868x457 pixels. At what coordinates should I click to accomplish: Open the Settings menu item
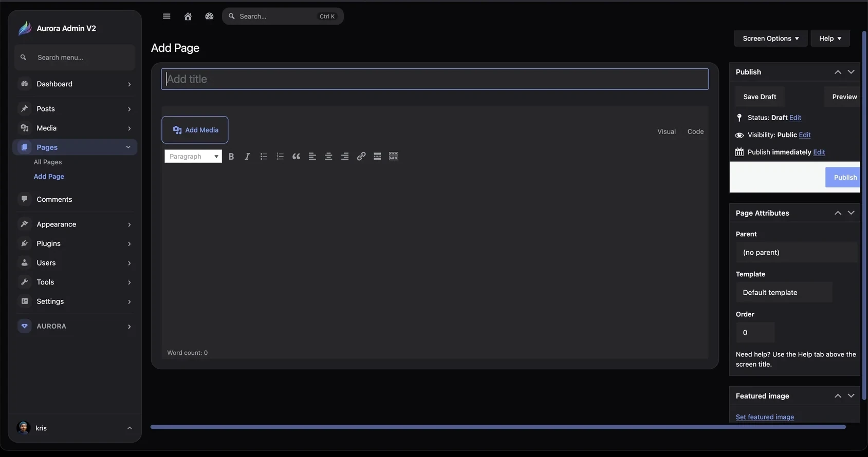(75, 301)
